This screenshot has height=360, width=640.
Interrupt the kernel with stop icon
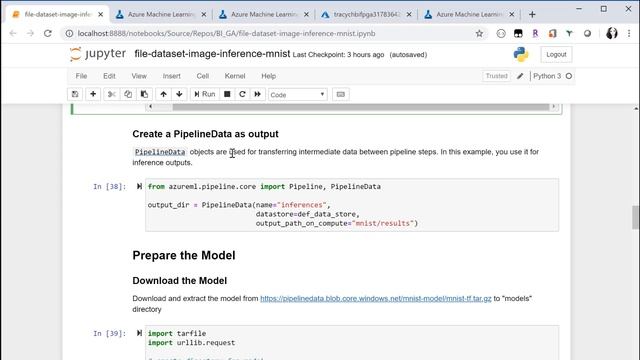[227, 94]
